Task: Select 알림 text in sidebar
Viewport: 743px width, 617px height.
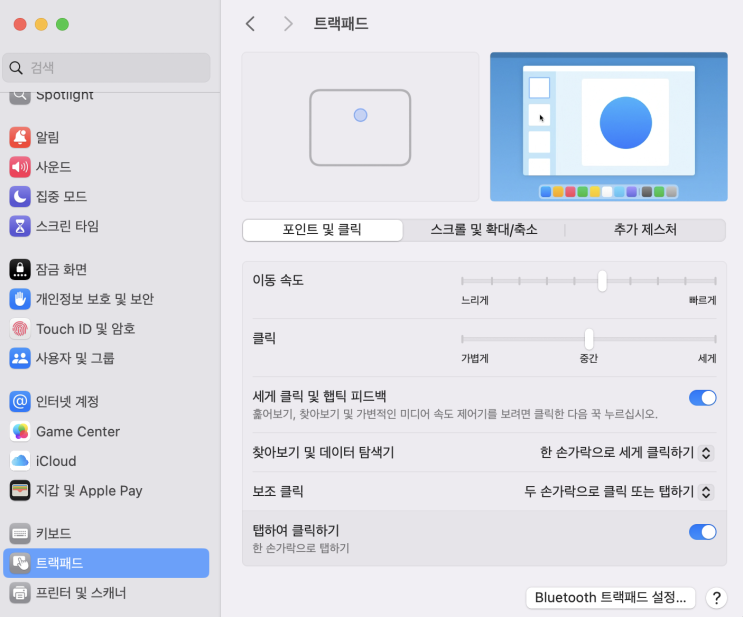Action: pyautogui.click(x=47, y=137)
